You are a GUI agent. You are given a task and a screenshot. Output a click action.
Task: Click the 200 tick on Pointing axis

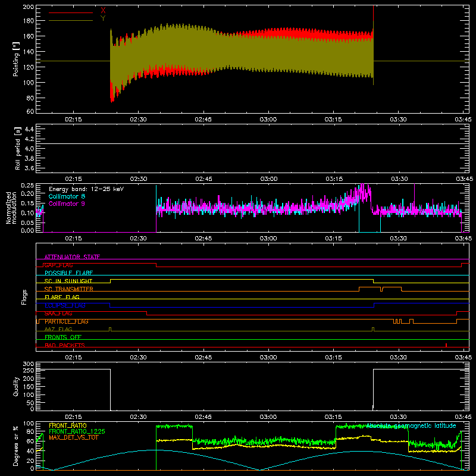(28, 7)
